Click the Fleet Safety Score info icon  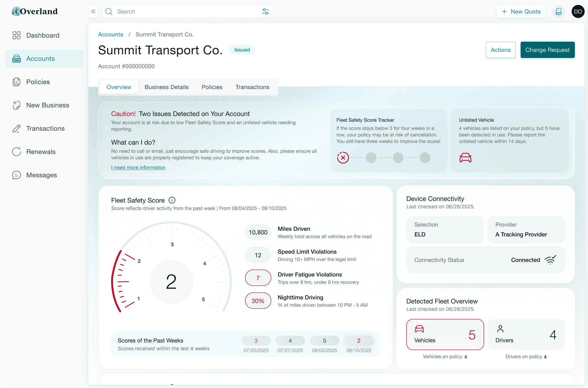coord(172,200)
